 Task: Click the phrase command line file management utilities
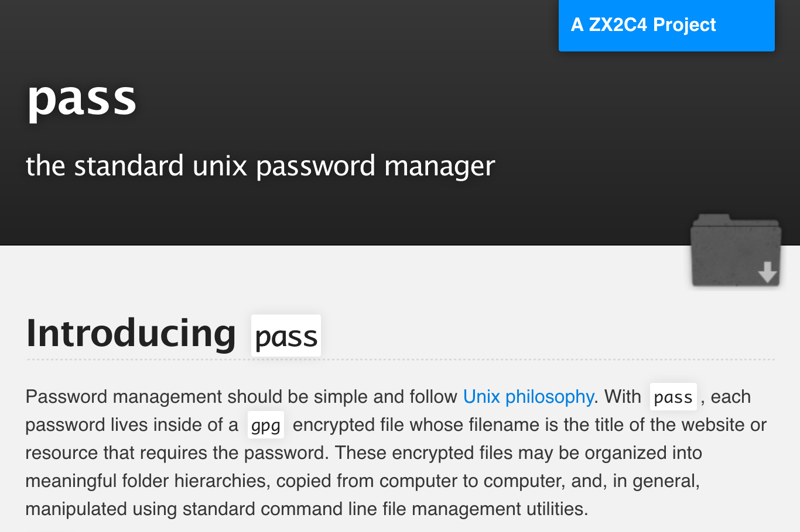pos(434,508)
